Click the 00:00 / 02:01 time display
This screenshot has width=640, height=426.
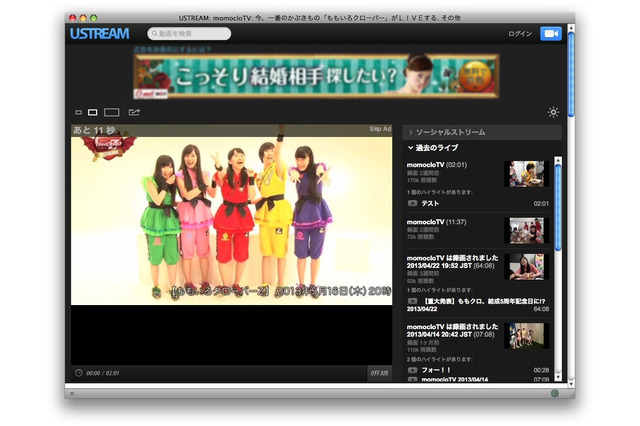point(102,373)
